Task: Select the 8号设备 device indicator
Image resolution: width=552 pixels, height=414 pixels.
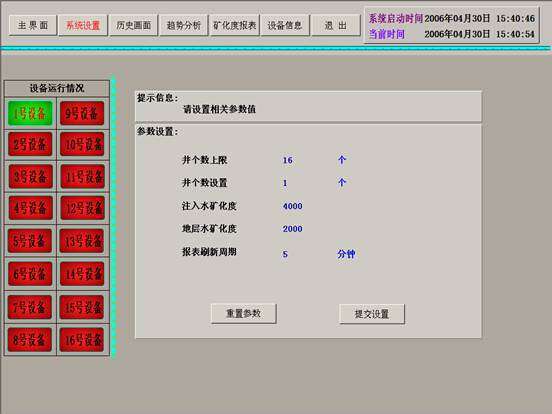Action: coord(30,339)
